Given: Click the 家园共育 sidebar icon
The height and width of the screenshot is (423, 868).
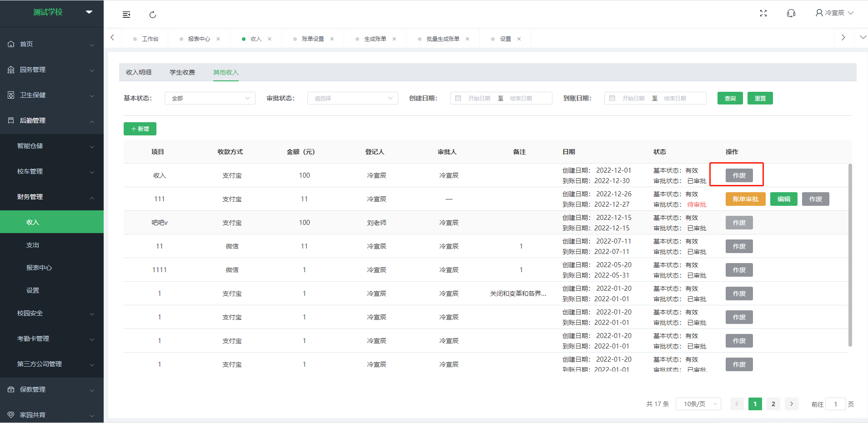Looking at the screenshot, I should pyautogui.click(x=11, y=415).
